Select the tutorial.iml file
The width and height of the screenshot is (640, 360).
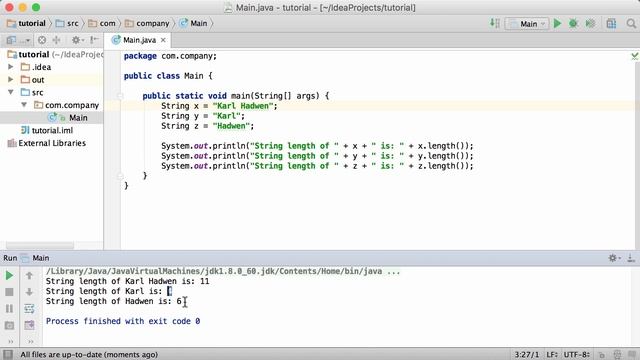click(x=47, y=130)
